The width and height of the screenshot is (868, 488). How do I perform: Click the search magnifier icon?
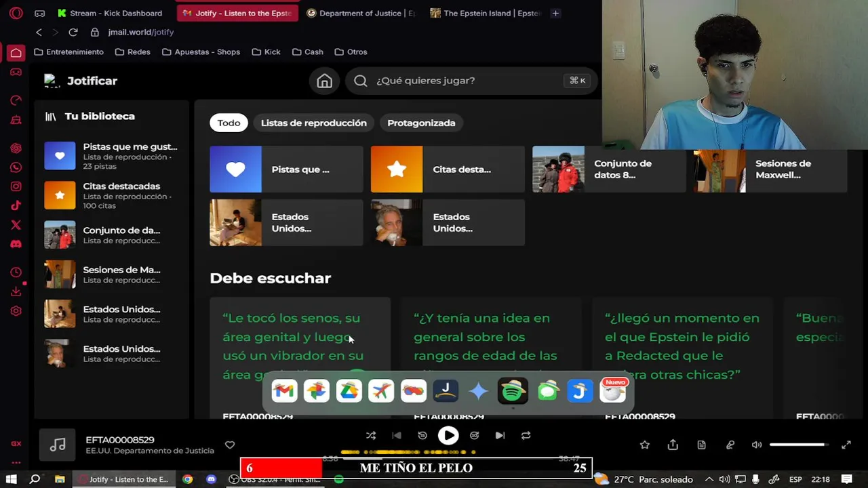tap(360, 81)
